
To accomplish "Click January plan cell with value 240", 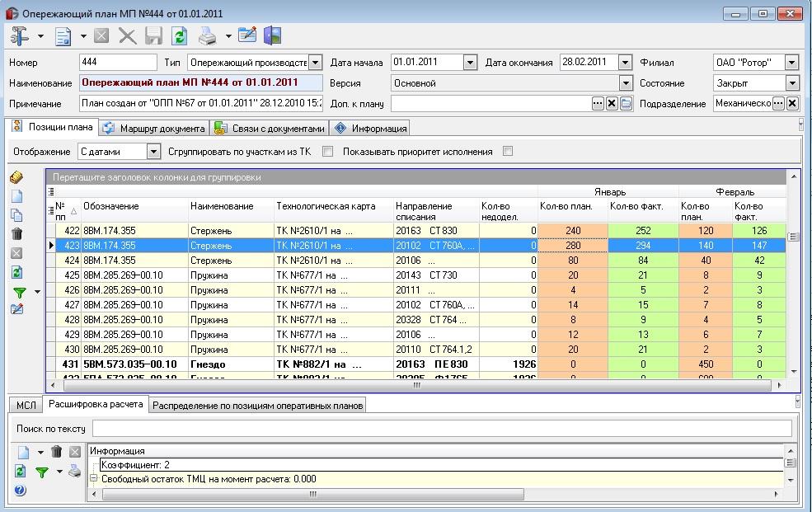I will pos(573,230).
